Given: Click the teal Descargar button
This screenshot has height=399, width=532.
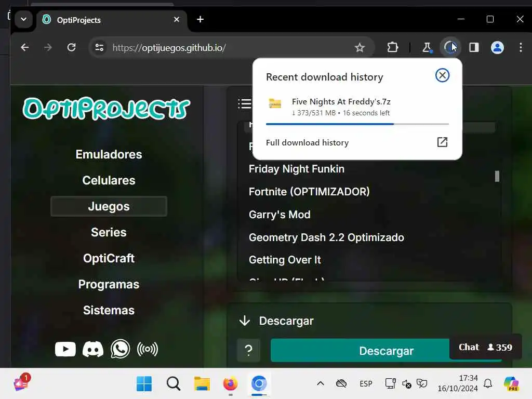Looking at the screenshot, I should pyautogui.click(x=386, y=350).
